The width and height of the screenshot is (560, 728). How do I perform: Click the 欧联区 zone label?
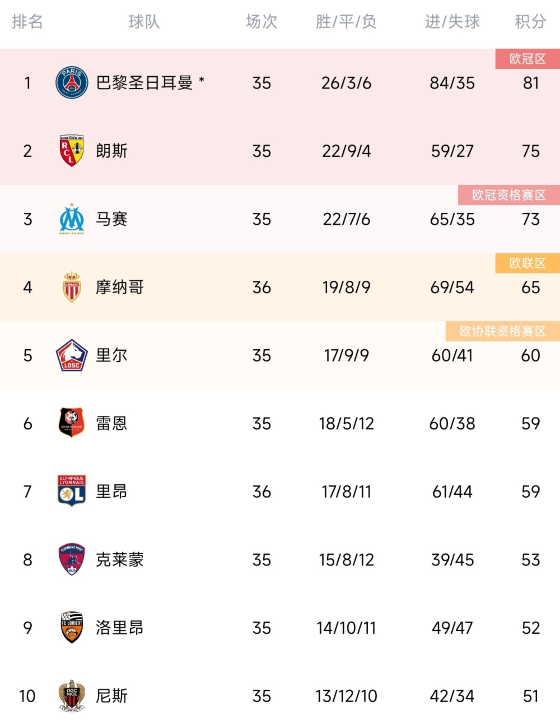coord(528,263)
